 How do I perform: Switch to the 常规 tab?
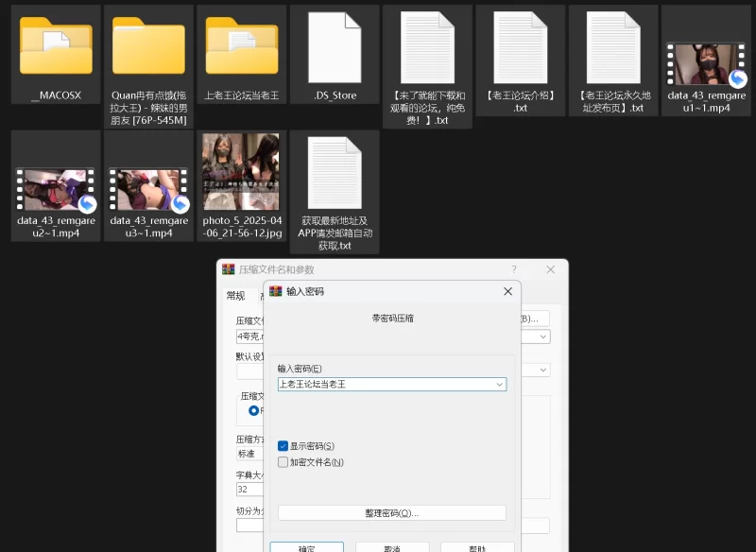tap(235, 296)
